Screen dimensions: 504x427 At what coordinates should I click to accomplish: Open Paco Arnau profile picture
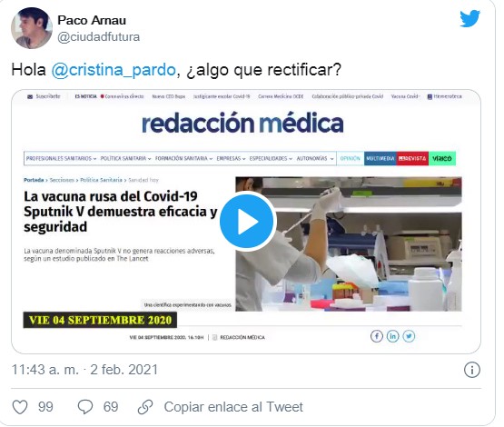(32, 28)
